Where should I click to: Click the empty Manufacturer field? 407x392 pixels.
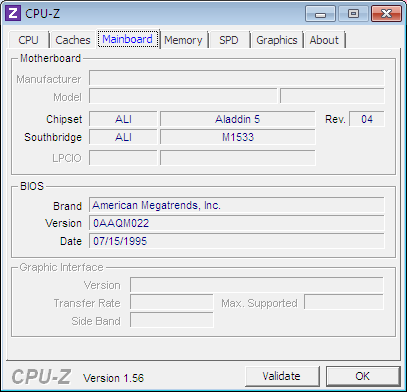pyautogui.click(x=237, y=78)
